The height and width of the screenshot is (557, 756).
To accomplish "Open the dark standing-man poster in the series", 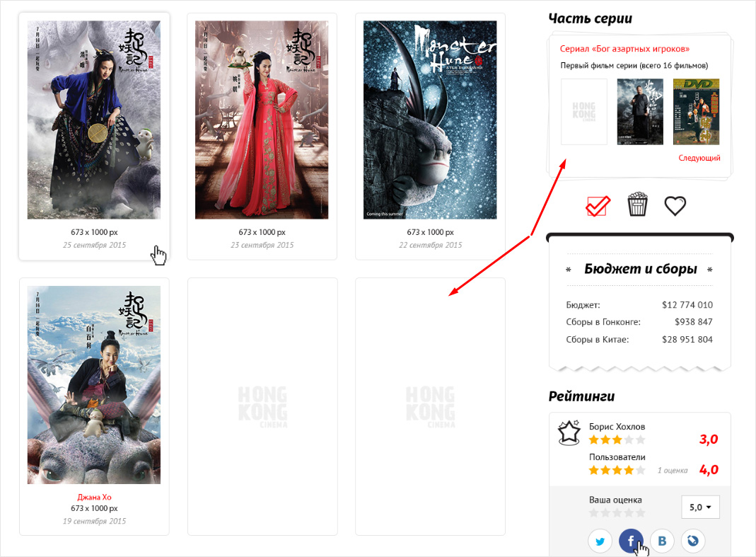I will tap(640, 112).
